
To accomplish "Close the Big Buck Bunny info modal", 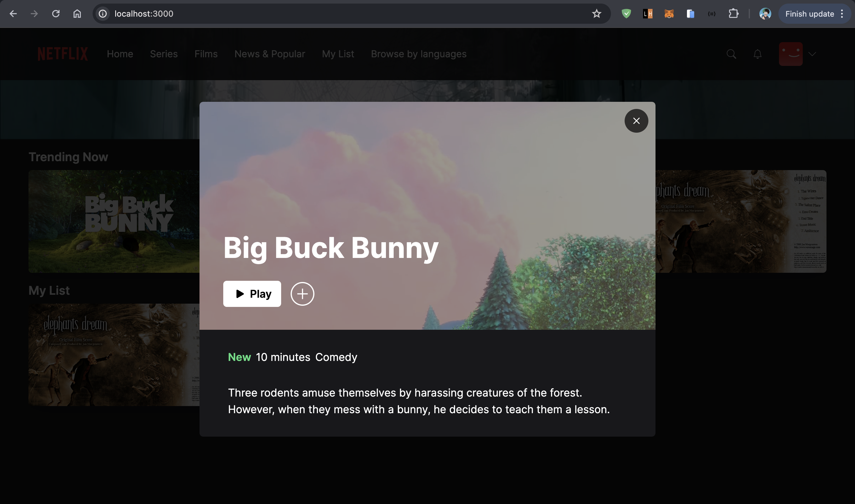I will 636,121.
